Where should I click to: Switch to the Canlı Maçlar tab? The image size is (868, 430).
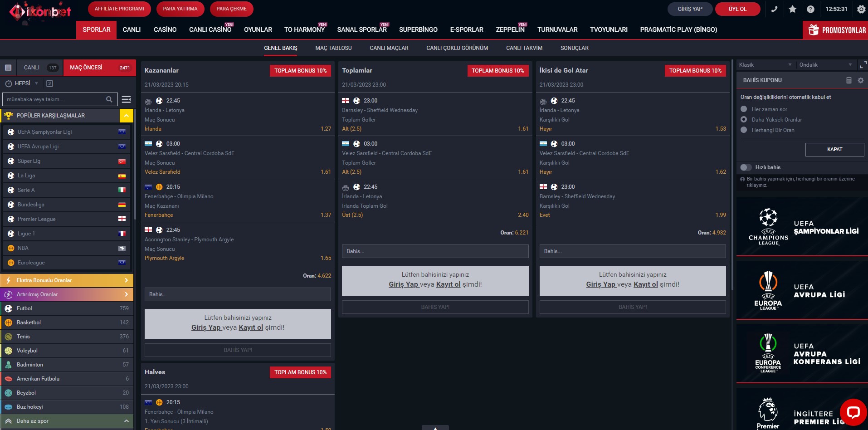coord(389,48)
